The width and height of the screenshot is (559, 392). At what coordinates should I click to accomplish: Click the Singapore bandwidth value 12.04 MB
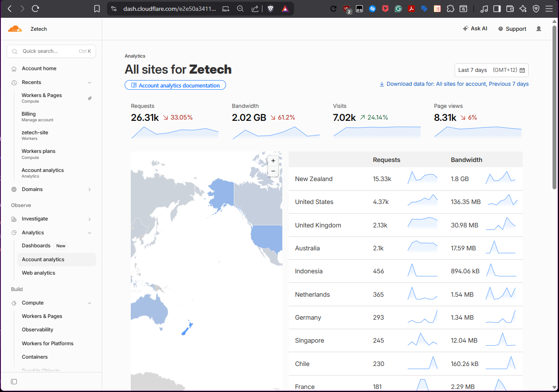coord(464,340)
